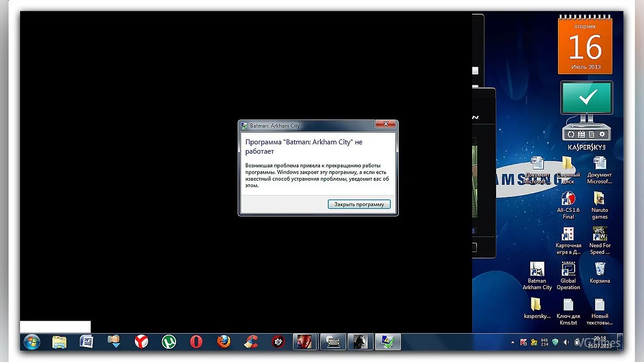Open the calendar gadget showing 16 Июль 2013

click(x=585, y=45)
